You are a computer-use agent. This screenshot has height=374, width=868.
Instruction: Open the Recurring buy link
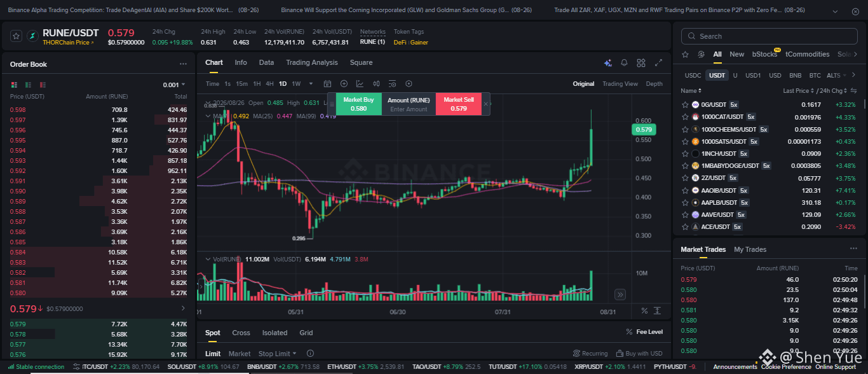(x=590, y=354)
